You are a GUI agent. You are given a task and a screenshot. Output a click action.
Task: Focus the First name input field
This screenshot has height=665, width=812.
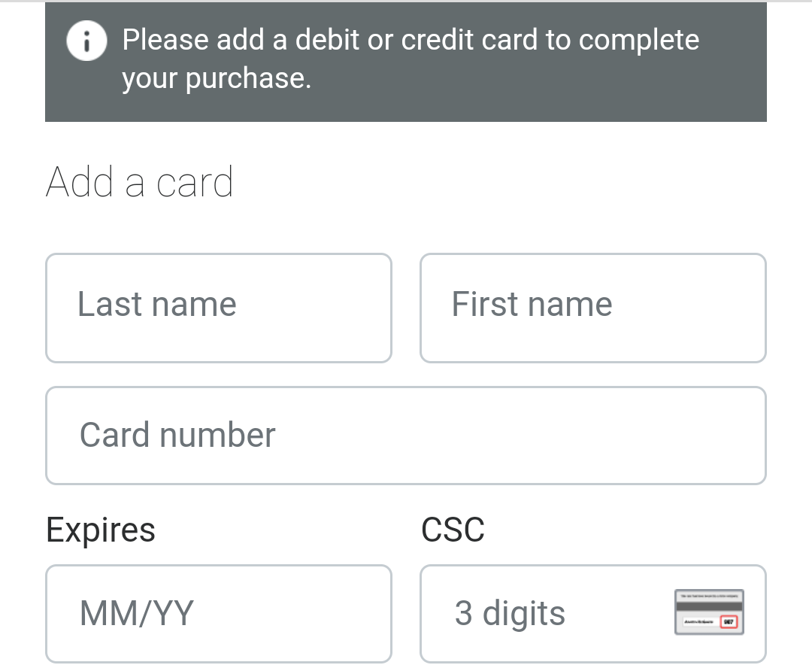[x=592, y=308]
